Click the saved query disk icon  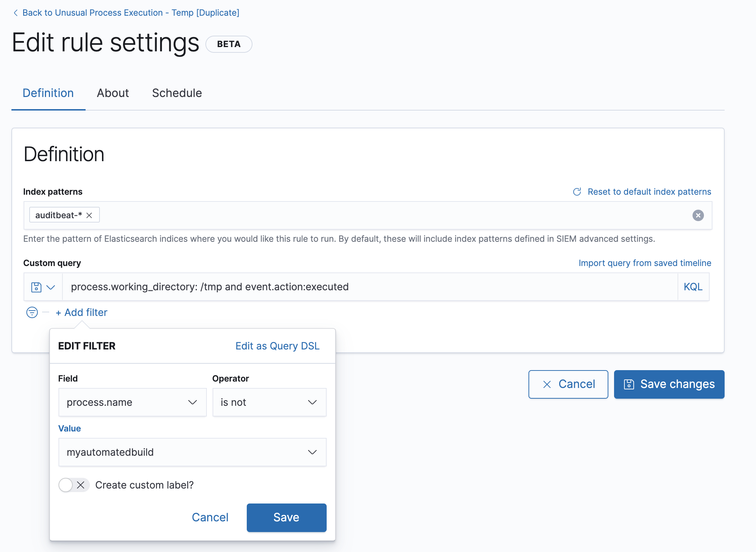(36, 287)
